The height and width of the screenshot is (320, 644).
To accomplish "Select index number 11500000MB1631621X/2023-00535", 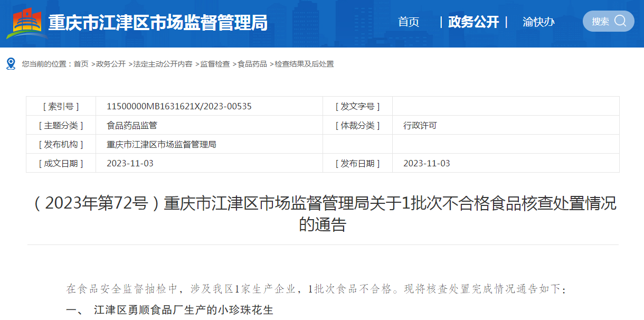I will (x=179, y=106).
